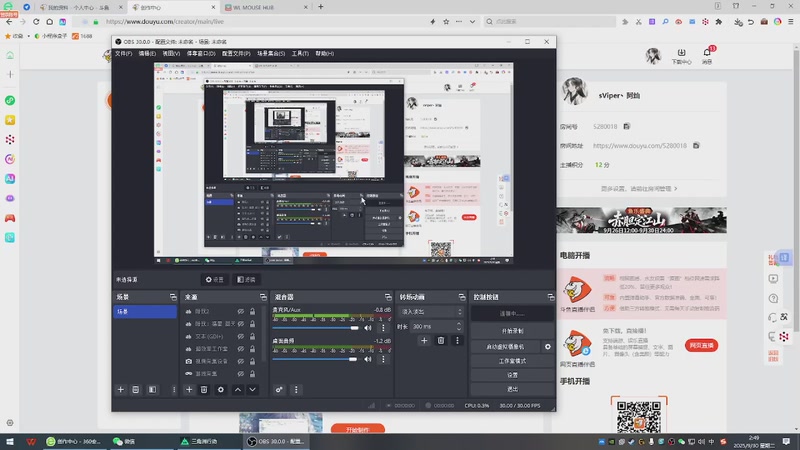Click 启动虚拟摄像机 button
The width and height of the screenshot is (800, 450).
click(505, 346)
